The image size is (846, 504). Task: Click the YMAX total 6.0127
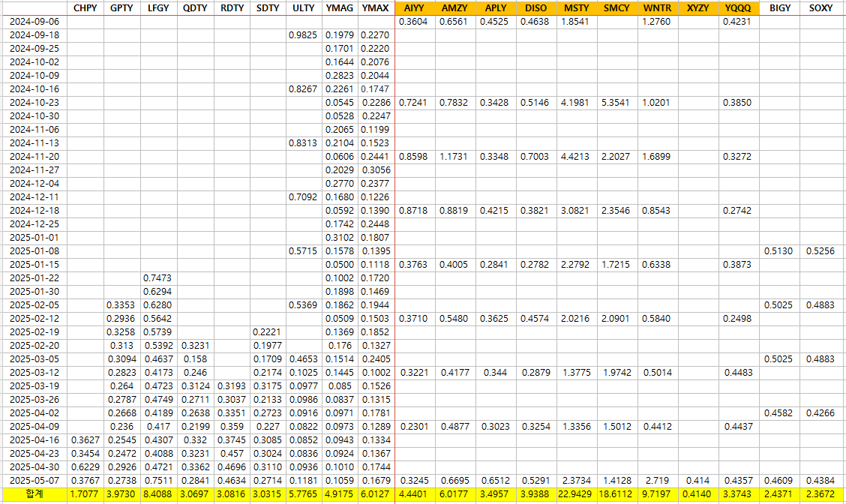click(x=376, y=494)
